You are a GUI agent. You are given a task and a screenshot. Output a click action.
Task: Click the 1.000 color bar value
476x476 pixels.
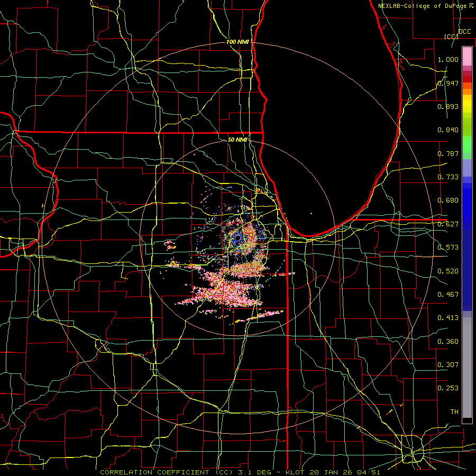coord(448,59)
